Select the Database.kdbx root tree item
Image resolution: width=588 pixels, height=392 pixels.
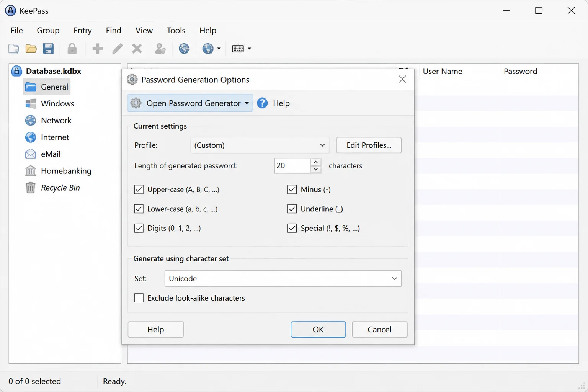click(x=54, y=71)
